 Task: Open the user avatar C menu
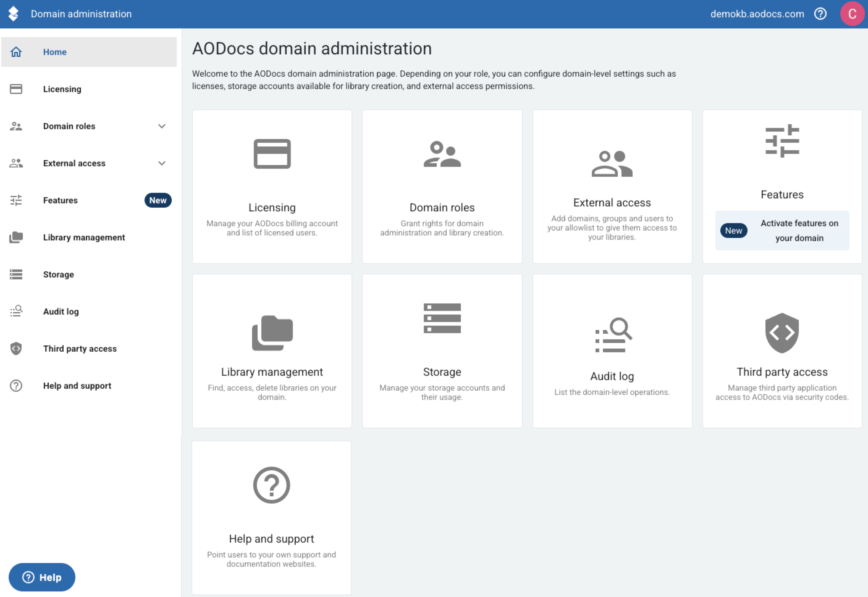coord(852,14)
